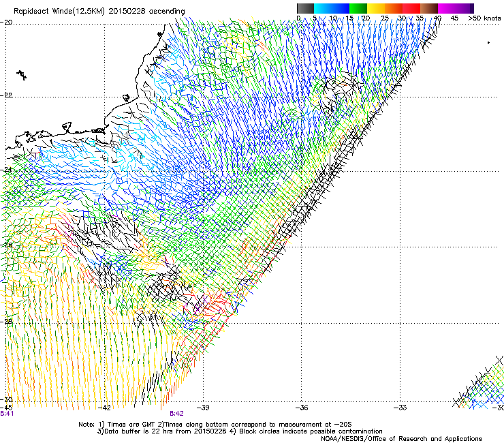Click the '25' legend scale label
The image size is (504, 443).
pyautogui.click(x=384, y=18)
